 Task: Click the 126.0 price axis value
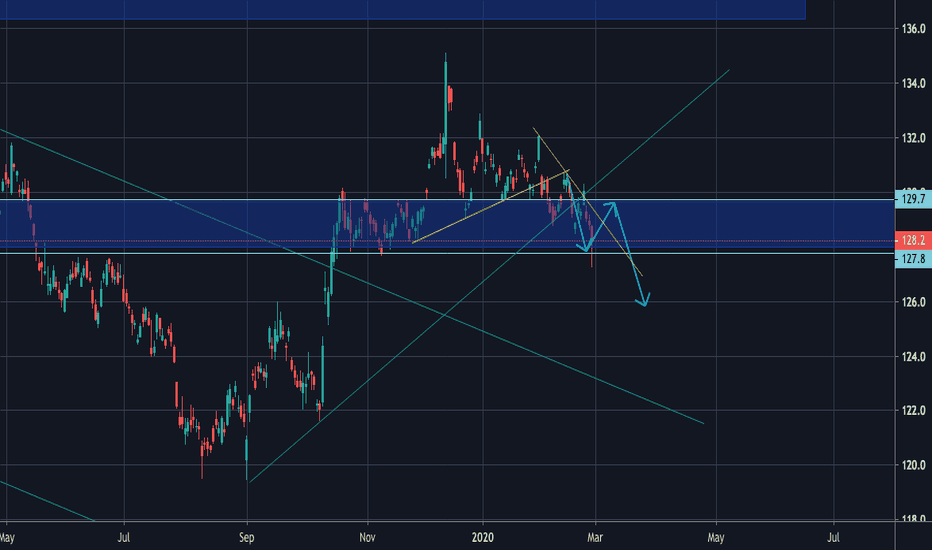coord(914,302)
